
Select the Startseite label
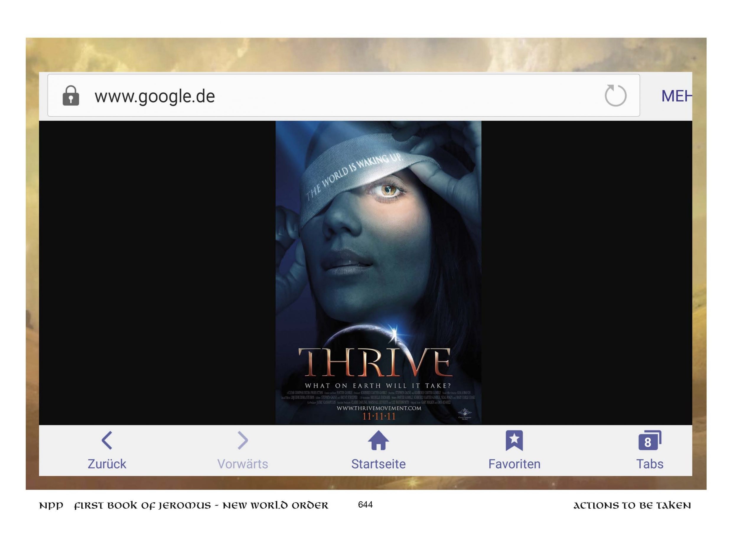[x=378, y=464]
